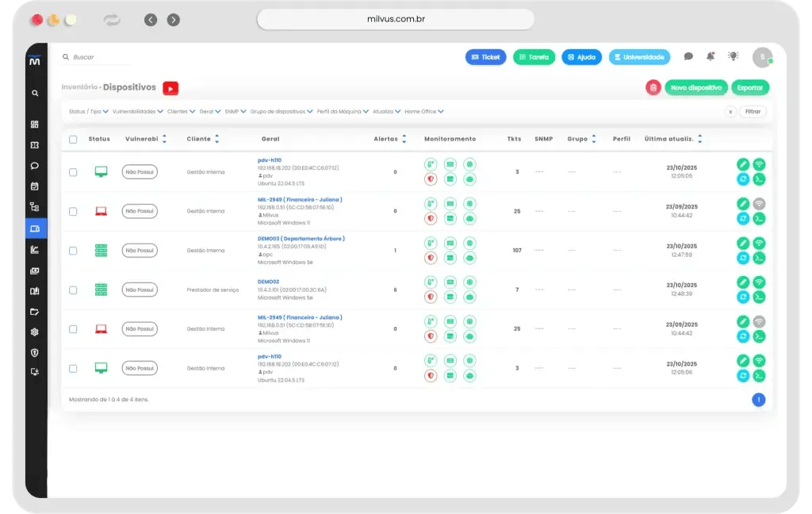Click the milvus.com.br address bar
This screenshot has height=514, width=812.
tap(396, 19)
